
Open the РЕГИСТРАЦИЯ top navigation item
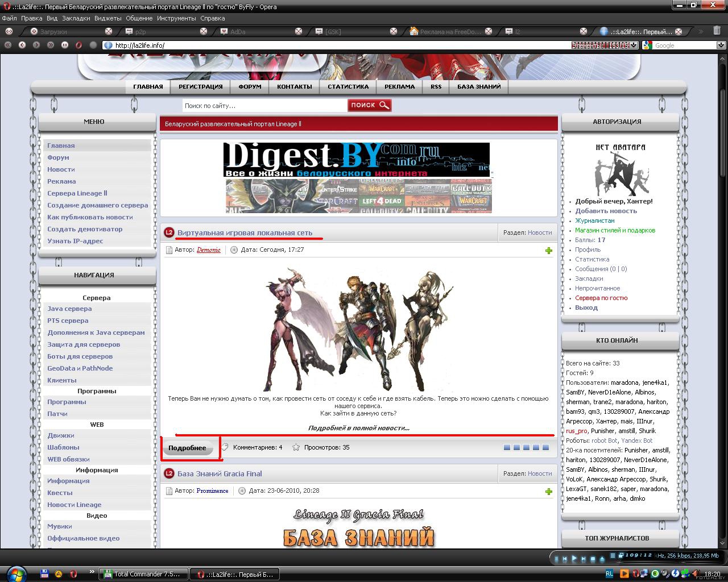pos(200,86)
